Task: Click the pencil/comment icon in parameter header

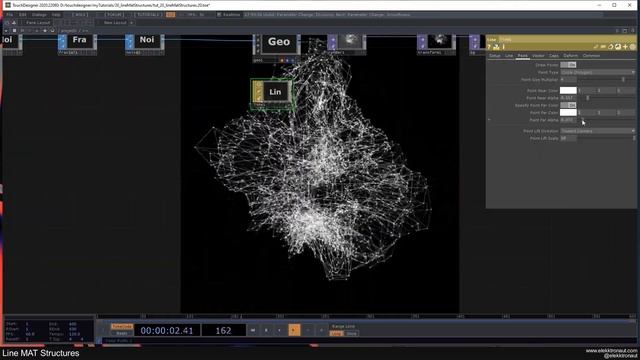Action: click(x=596, y=47)
